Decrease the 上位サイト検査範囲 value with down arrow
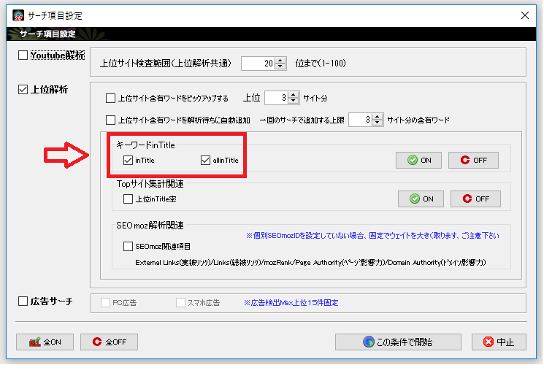Viewport: 544px width, 392px height. point(280,66)
